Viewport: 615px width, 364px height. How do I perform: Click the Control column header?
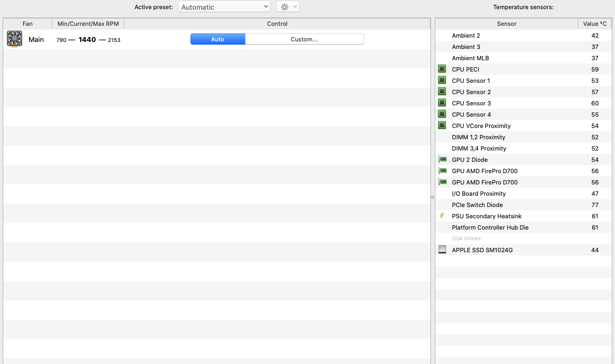coord(277,24)
